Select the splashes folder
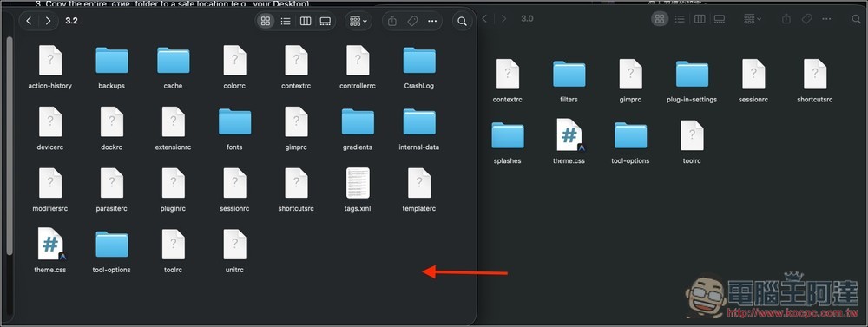The width and height of the screenshot is (868, 327). (x=508, y=142)
